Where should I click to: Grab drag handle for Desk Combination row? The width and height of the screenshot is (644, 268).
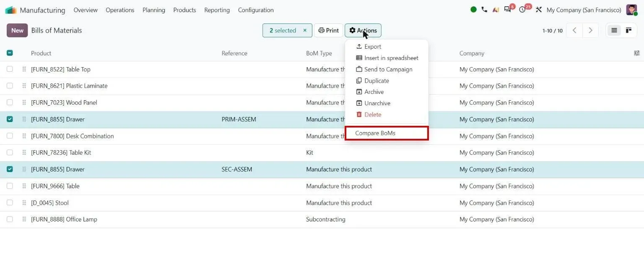click(24, 136)
